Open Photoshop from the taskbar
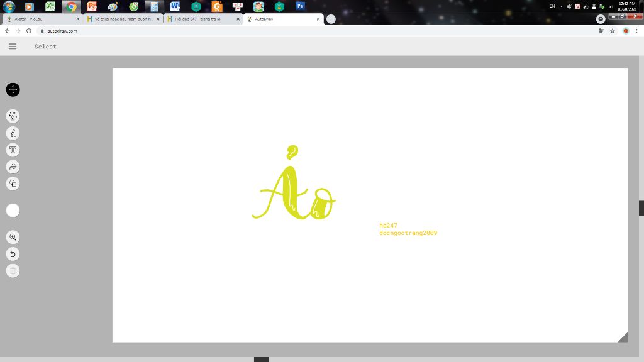Screen dimensions: 644x362 [300, 6]
